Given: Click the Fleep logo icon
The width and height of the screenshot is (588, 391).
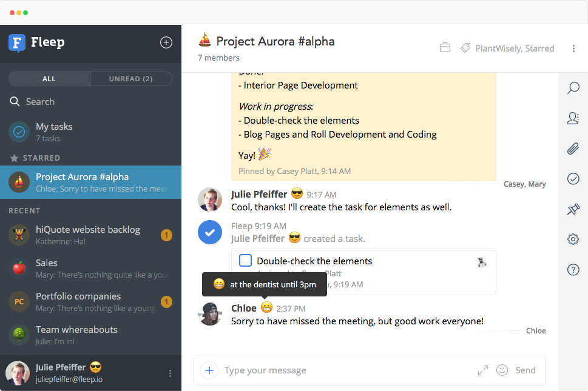Looking at the screenshot, I should click(17, 43).
